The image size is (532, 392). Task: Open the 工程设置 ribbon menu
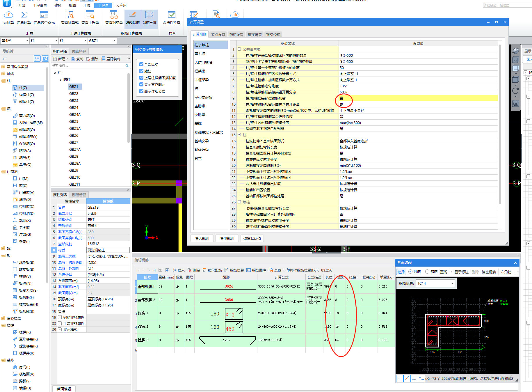[x=40, y=5]
